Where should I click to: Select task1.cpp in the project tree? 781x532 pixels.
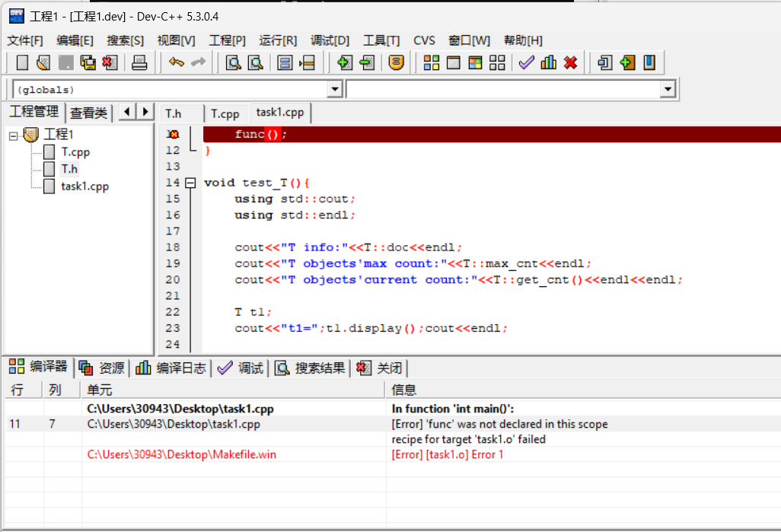(x=84, y=186)
